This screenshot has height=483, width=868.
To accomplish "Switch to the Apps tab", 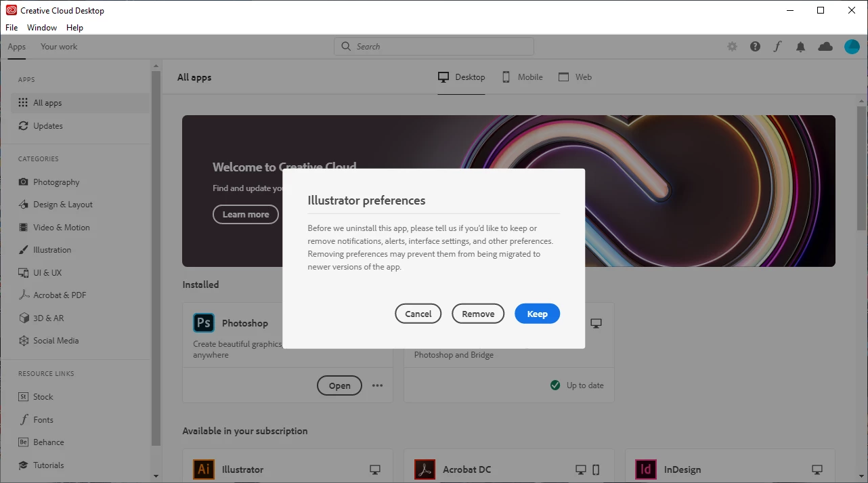I will point(17,47).
